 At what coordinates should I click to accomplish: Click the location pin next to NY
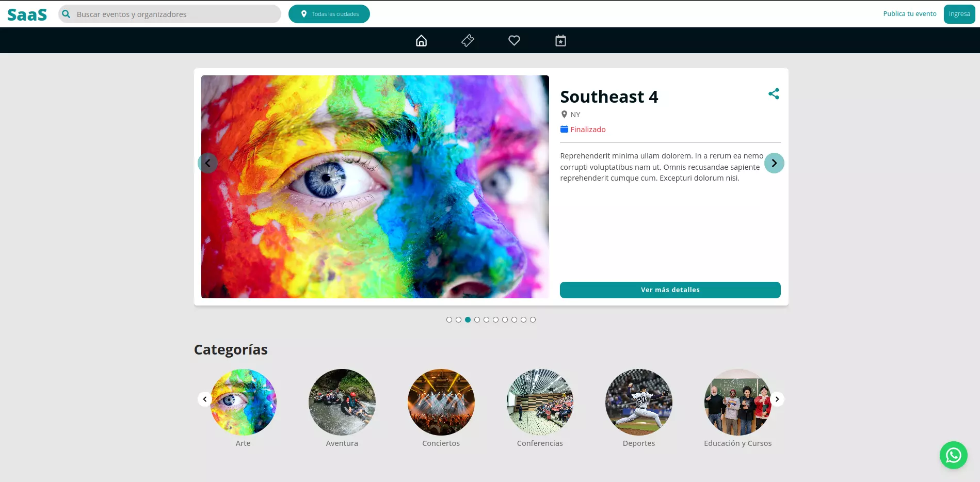click(564, 114)
